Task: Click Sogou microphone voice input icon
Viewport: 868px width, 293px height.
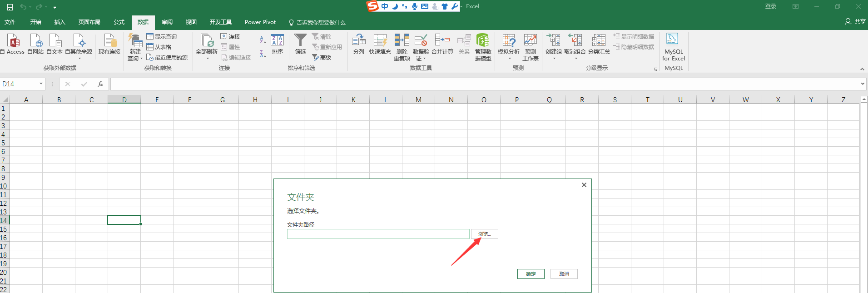Action: [x=415, y=6]
